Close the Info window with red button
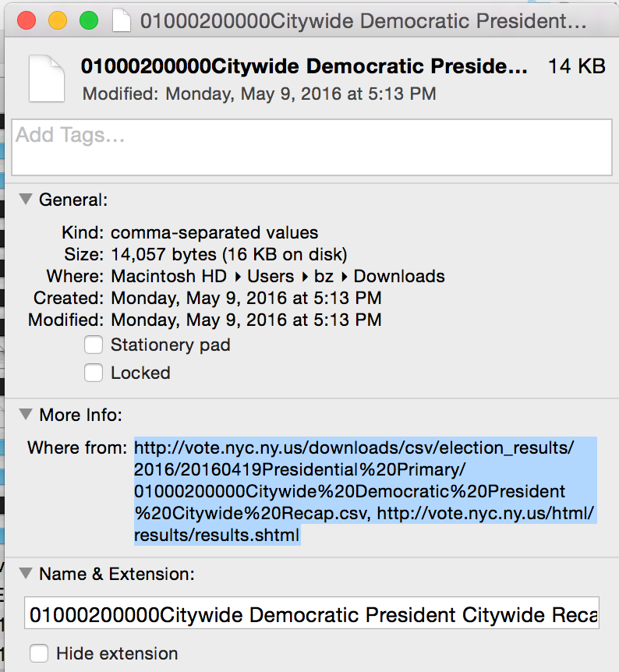Image resolution: width=619 pixels, height=672 pixels. pyautogui.click(x=27, y=21)
